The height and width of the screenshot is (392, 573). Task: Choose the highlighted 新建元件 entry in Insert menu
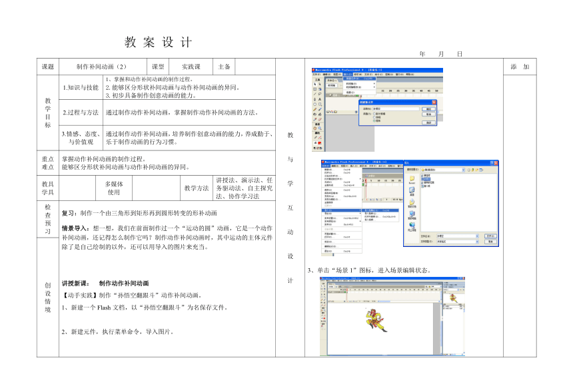click(x=359, y=79)
